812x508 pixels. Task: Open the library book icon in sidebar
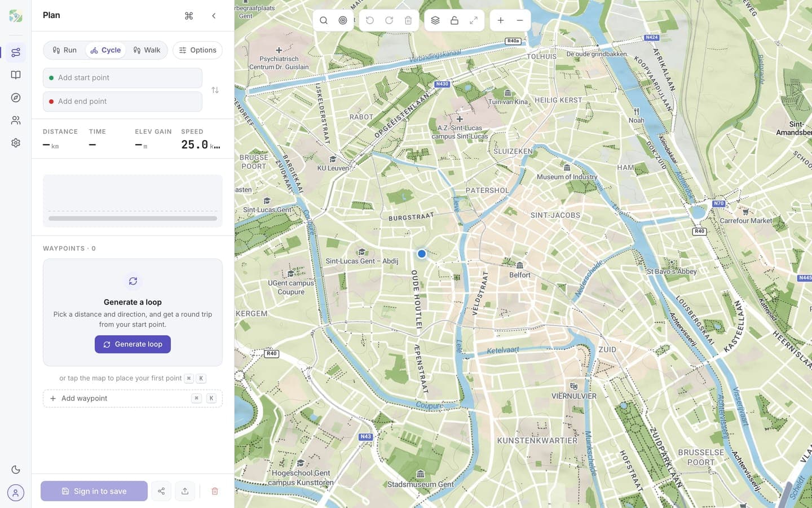click(16, 75)
